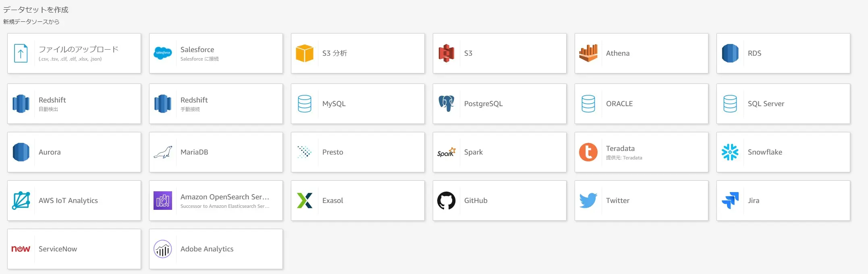Click the 'データセットを作成' heading
868x274 pixels.
[36, 10]
